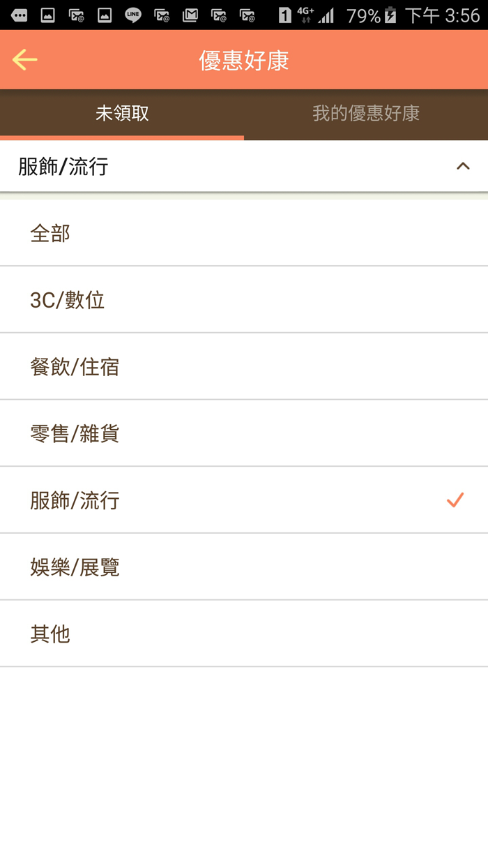Tap the SIM card 1 icon
Screen dimensions: 488x868
coord(284,15)
